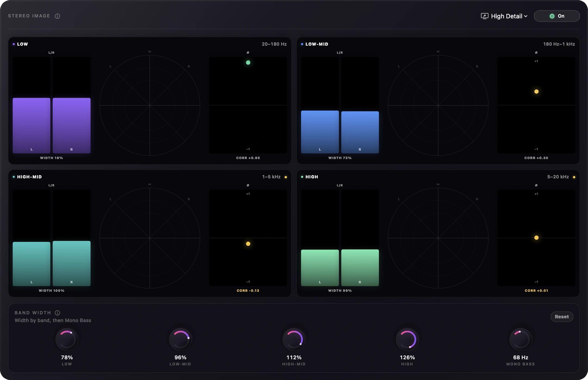The image size is (588, 380).
Task: Click the yellow correlation dot in LOW-MID band
Action: 536,92
